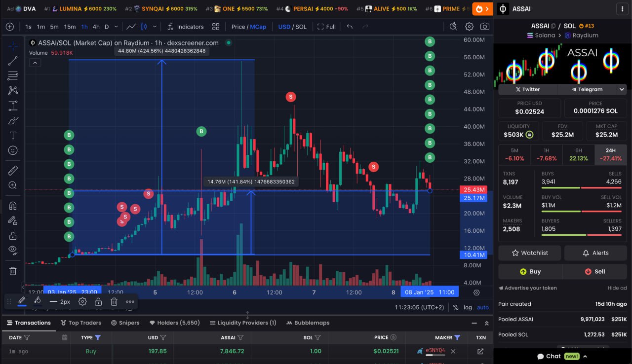Select the price range measuring tool
632x364 pixels.
coord(13,106)
